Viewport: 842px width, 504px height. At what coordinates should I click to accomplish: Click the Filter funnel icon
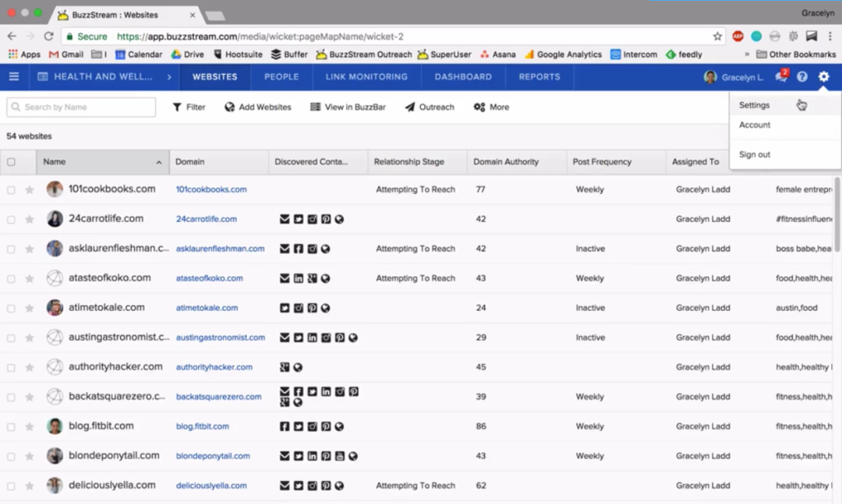click(177, 108)
